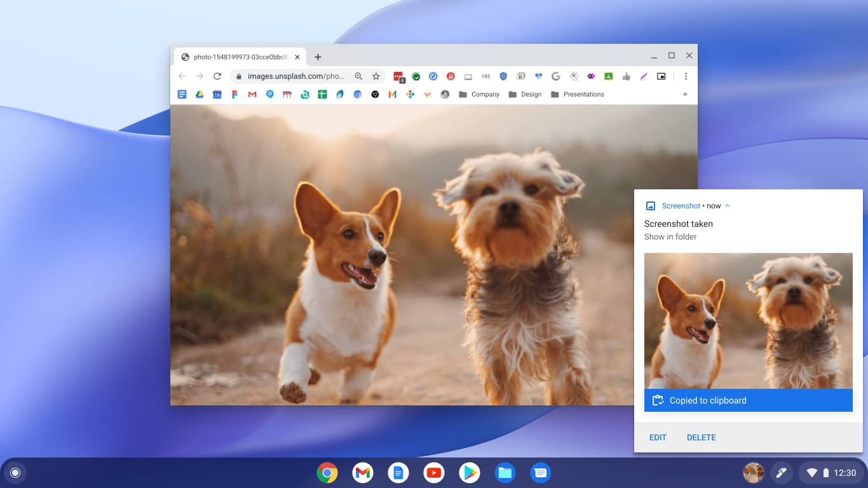868x488 pixels.
Task: Open the green checkmark extension
Action: (x=416, y=76)
